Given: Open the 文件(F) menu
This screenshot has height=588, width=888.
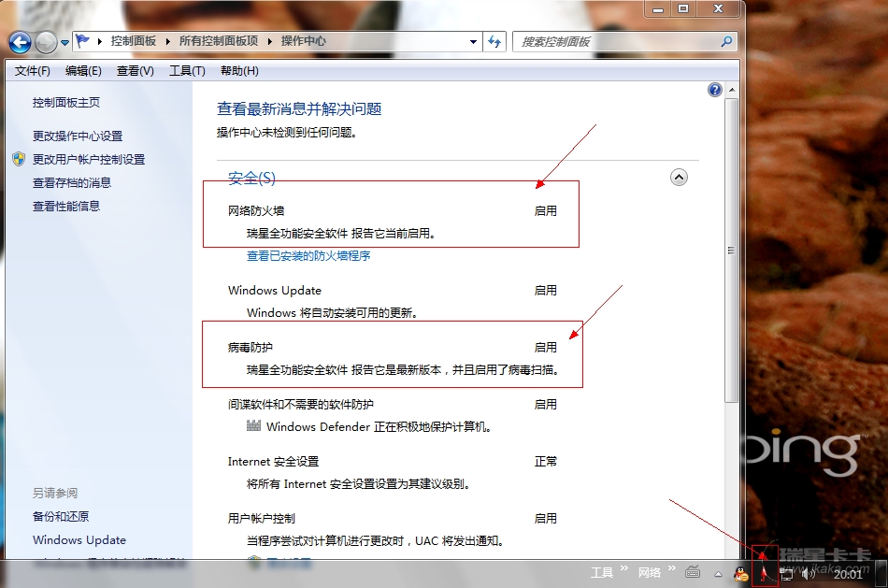Looking at the screenshot, I should click(33, 71).
